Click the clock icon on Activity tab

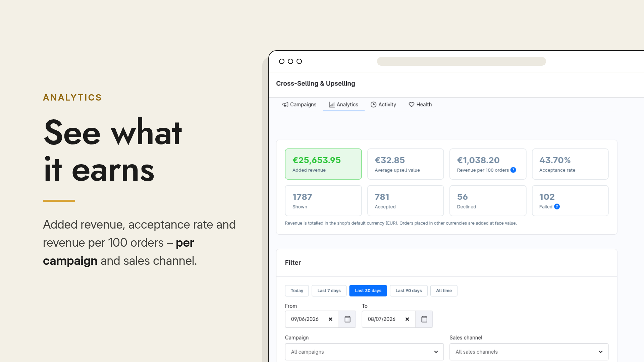point(373,105)
